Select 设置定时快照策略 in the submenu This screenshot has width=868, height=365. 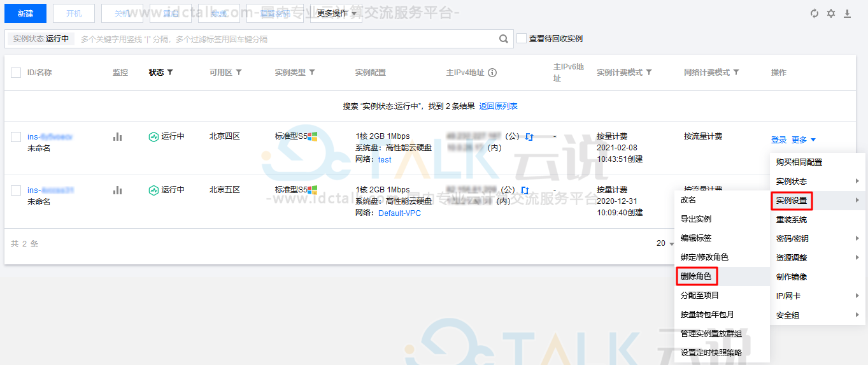pos(722,353)
